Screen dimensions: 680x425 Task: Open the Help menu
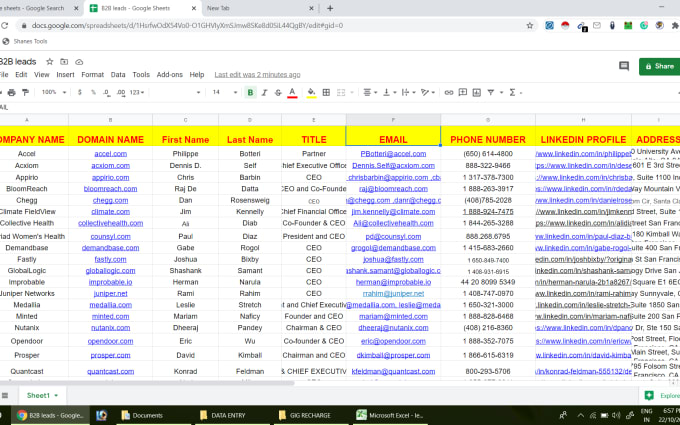click(x=197, y=75)
